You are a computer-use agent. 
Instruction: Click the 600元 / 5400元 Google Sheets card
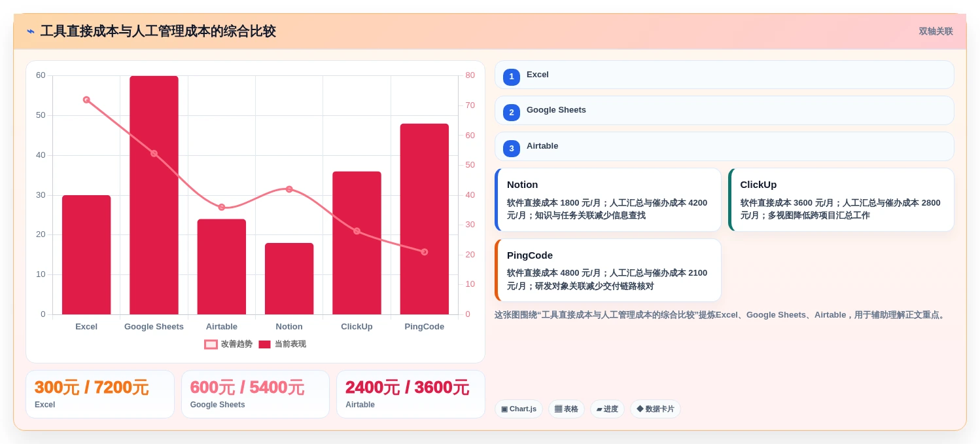255,394
